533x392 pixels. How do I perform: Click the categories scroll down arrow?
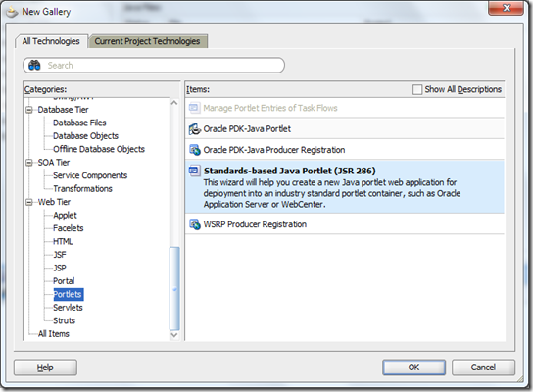click(174, 335)
